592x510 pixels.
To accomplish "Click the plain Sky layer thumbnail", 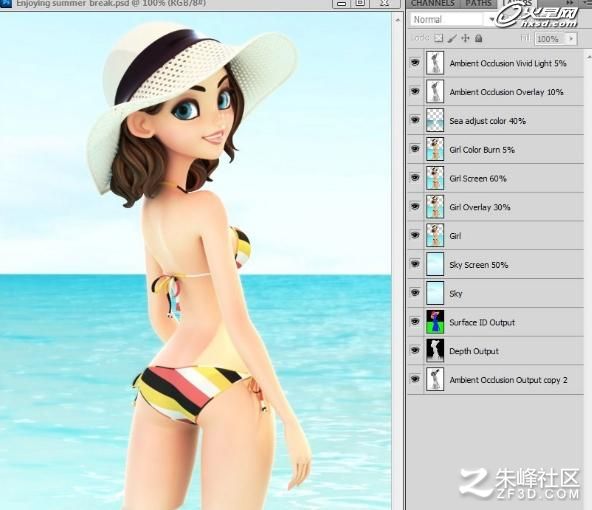I will pos(435,293).
